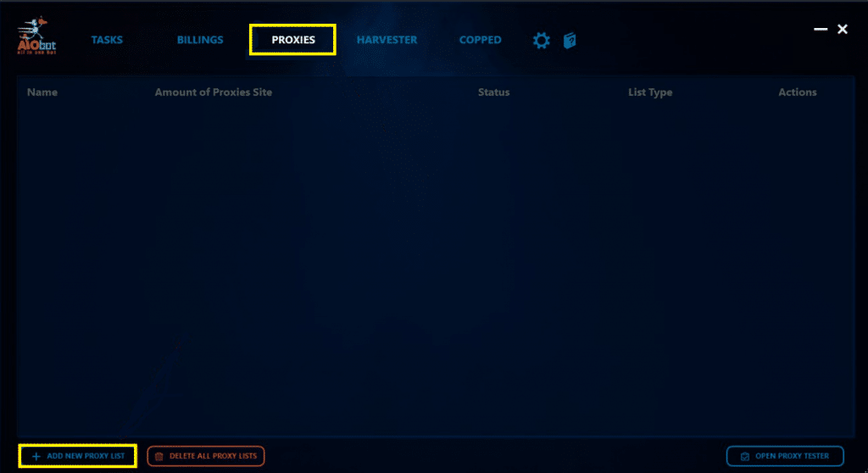The image size is (868, 473).
Task: Click the AIO bot logo
Action: pyautogui.click(x=36, y=36)
